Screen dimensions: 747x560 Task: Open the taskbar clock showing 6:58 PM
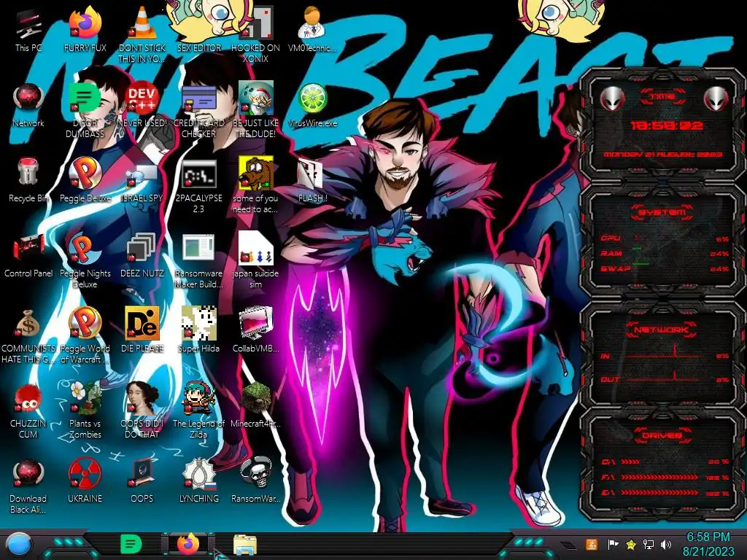tap(708, 544)
